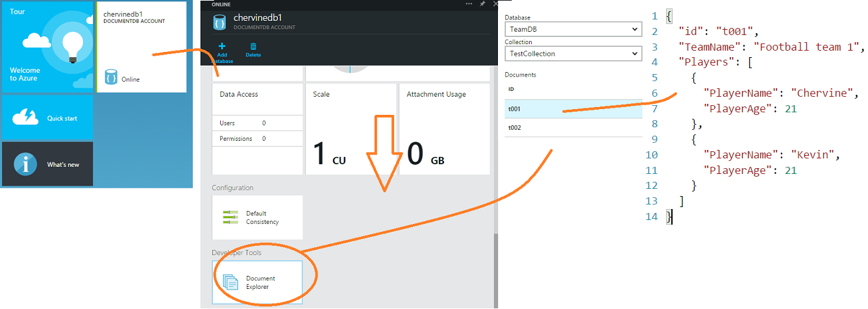Screen dimensions: 868x309
Task: Select the Permissions row in Data Access
Action: click(257, 138)
